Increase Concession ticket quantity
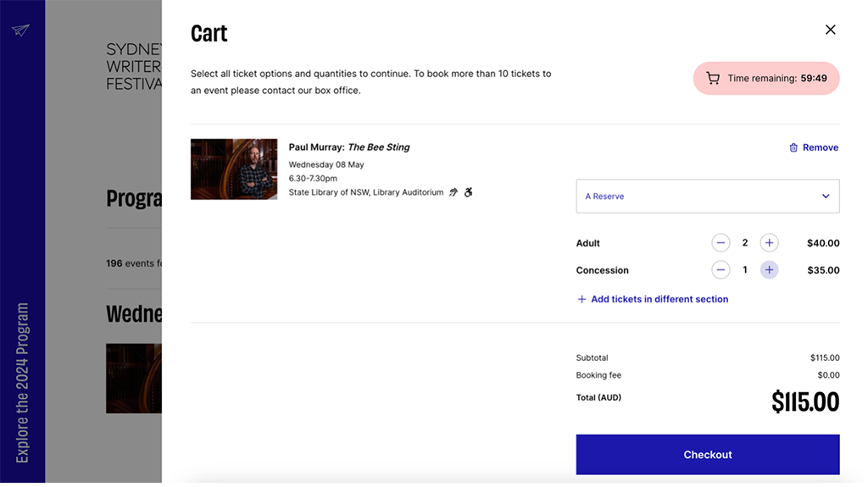 coord(769,270)
